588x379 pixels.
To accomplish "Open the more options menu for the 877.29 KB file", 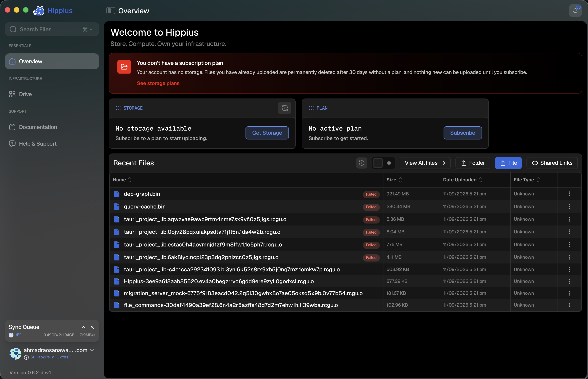I will [x=569, y=281].
